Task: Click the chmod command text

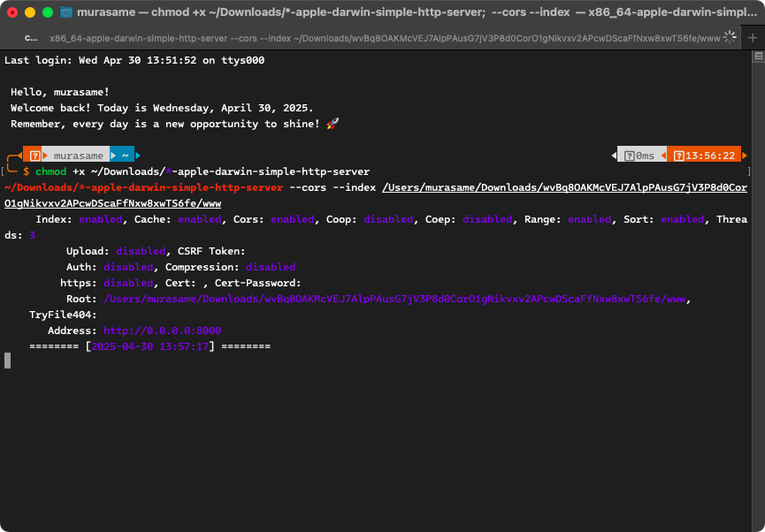Action: (x=50, y=171)
